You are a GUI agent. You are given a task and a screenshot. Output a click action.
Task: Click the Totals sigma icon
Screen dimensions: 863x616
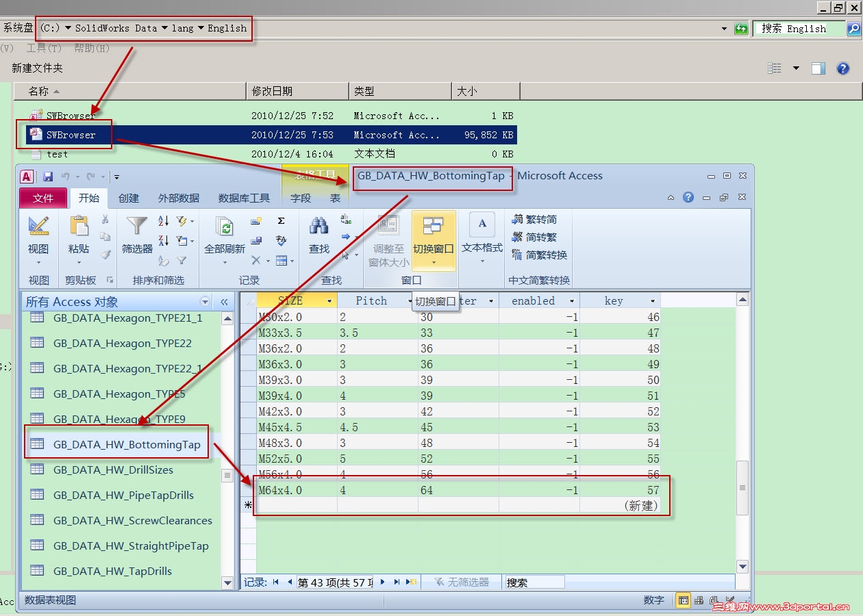coord(281,221)
